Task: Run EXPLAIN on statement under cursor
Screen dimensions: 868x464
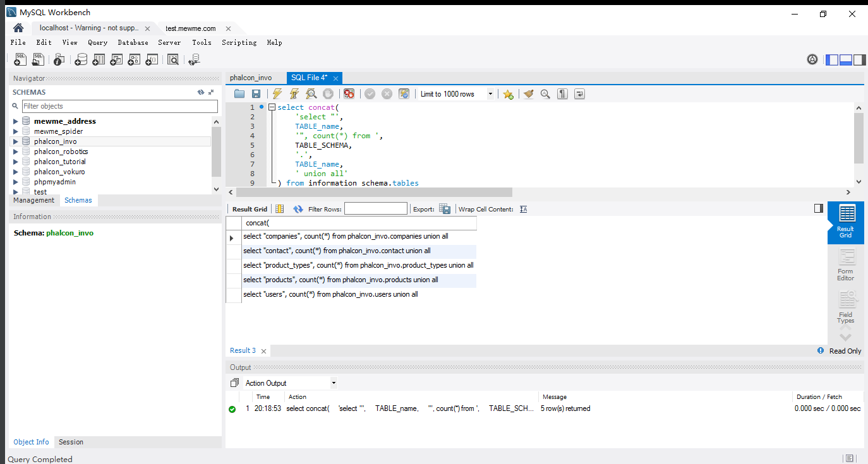Action: click(311, 94)
